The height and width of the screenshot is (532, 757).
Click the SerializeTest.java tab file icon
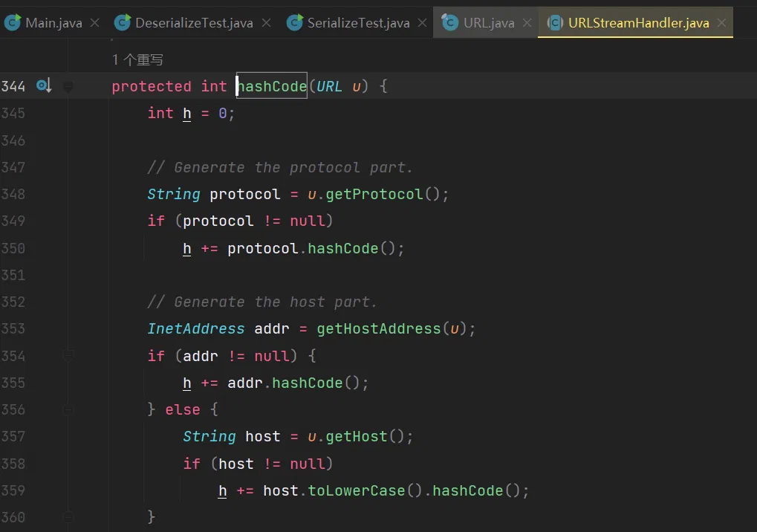point(296,23)
